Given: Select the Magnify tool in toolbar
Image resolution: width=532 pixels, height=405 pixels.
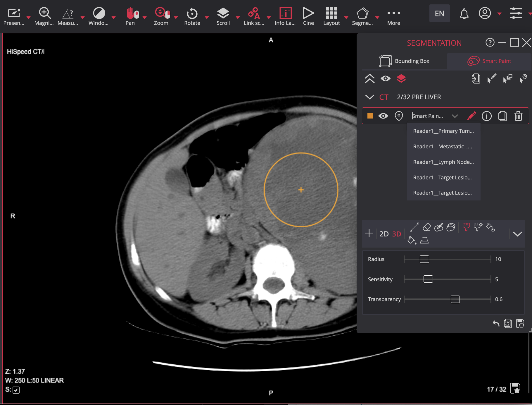Looking at the screenshot, I should point(44,13).
